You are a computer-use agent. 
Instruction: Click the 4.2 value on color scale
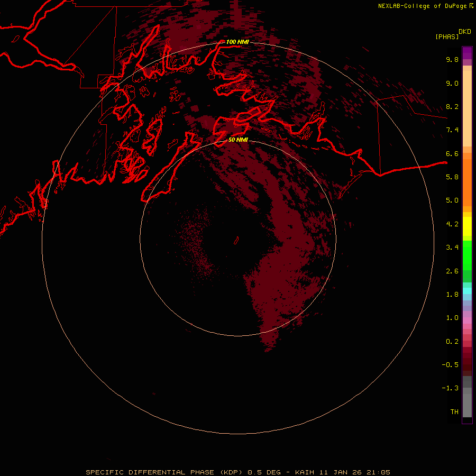pyautogui.click(x=452, y=224)
